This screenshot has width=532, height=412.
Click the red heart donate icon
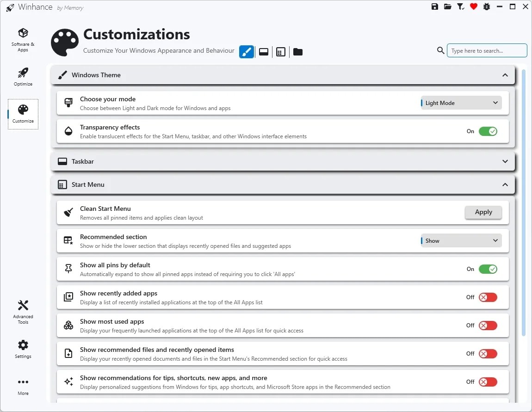pyautogui.click(x=473, y=6)
